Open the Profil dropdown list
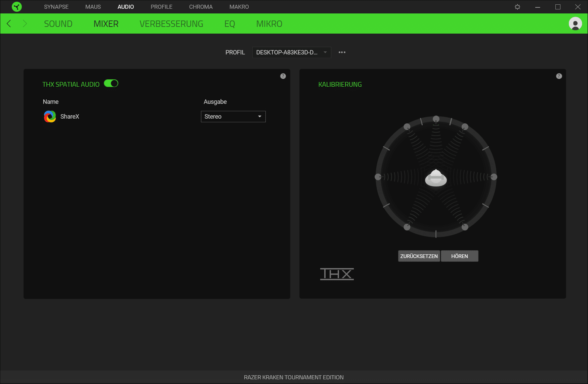This screenshot has width=588, height=384. [x=291, y=52]
